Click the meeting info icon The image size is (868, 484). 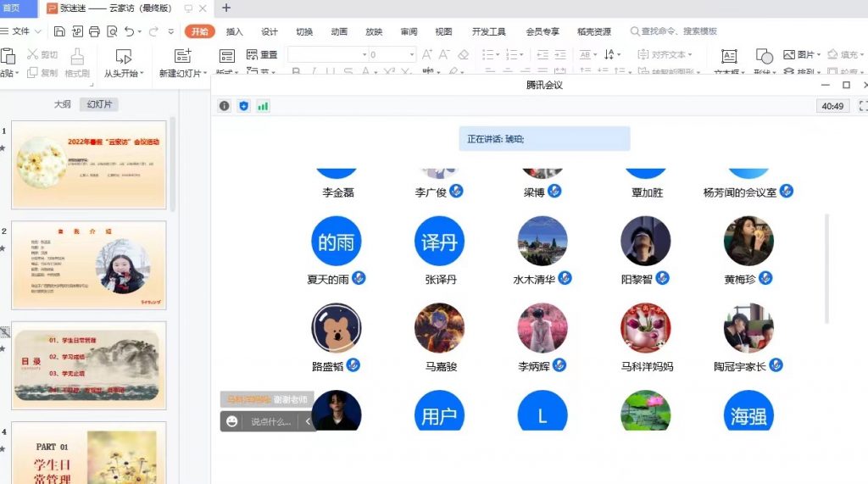tap(225, 106)
